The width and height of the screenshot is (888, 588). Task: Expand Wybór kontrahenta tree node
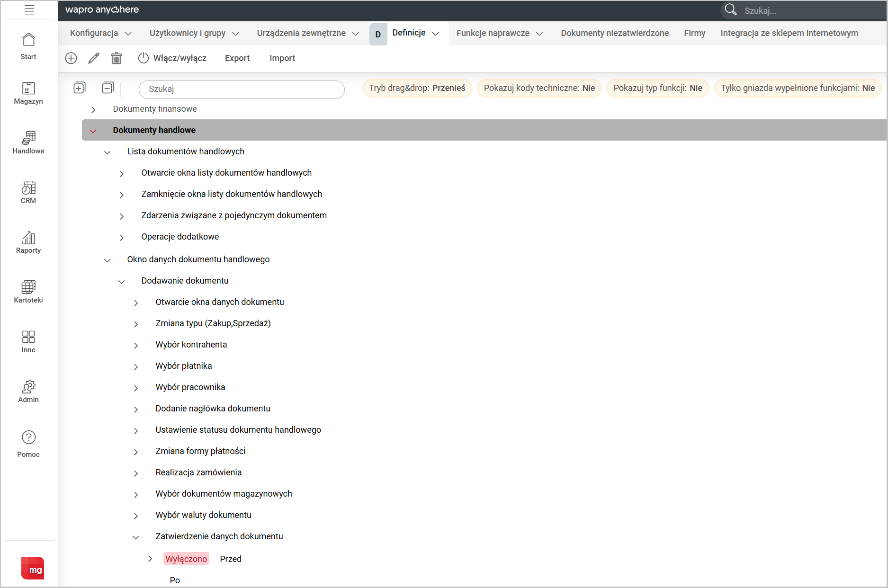click(136, 346)
